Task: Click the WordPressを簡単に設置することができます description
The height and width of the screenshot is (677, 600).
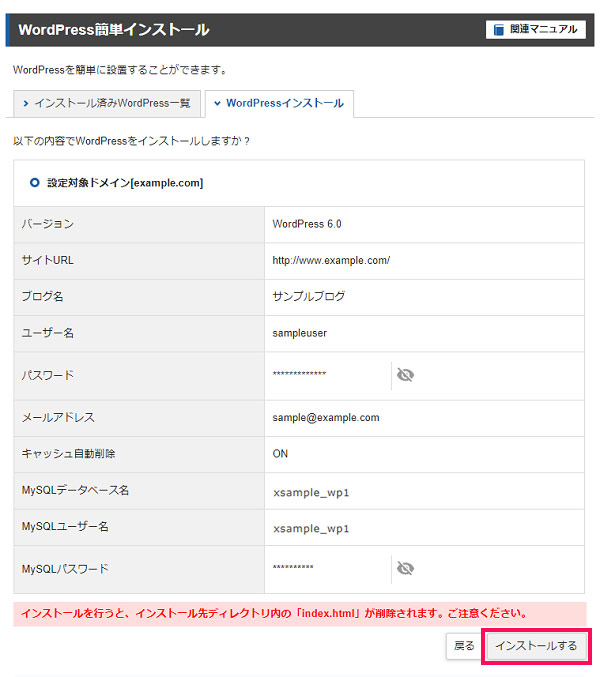Action: tap(121, 70)
